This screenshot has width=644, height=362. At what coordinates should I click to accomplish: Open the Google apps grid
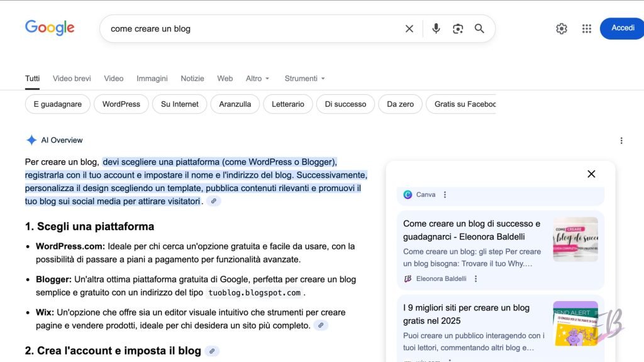[587, 28]
